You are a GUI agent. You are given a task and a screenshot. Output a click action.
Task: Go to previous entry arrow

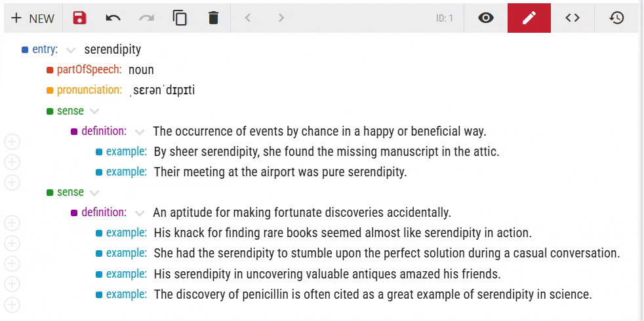coord(248,18)
